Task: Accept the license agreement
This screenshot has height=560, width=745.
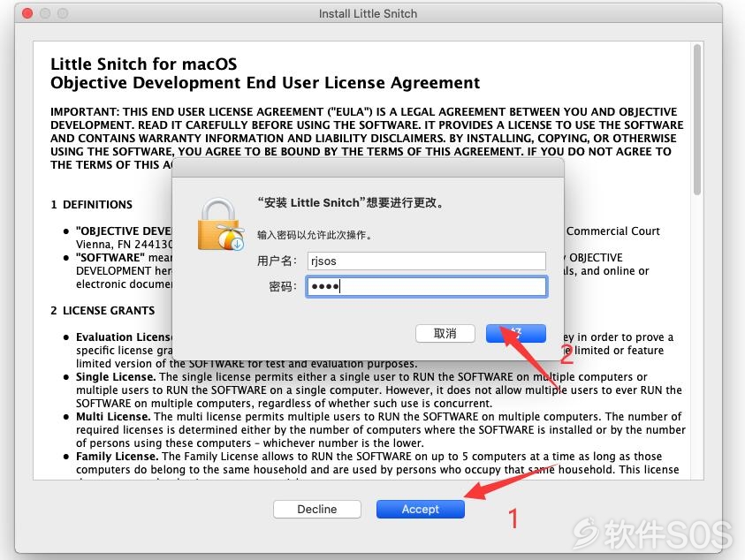Action: 421,509
